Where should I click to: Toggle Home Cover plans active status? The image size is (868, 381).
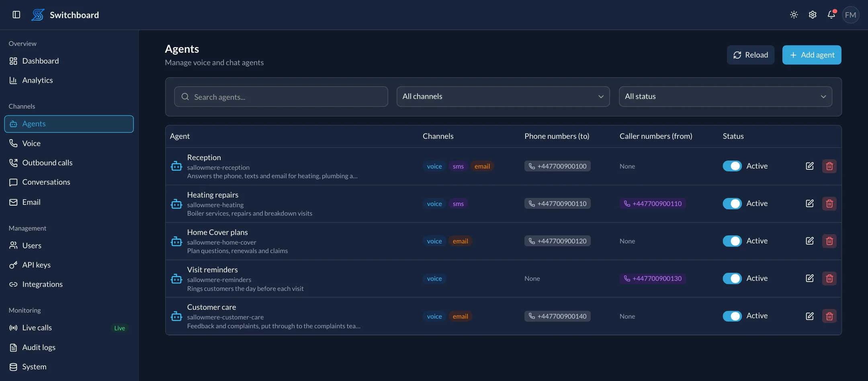coord(732,241)
